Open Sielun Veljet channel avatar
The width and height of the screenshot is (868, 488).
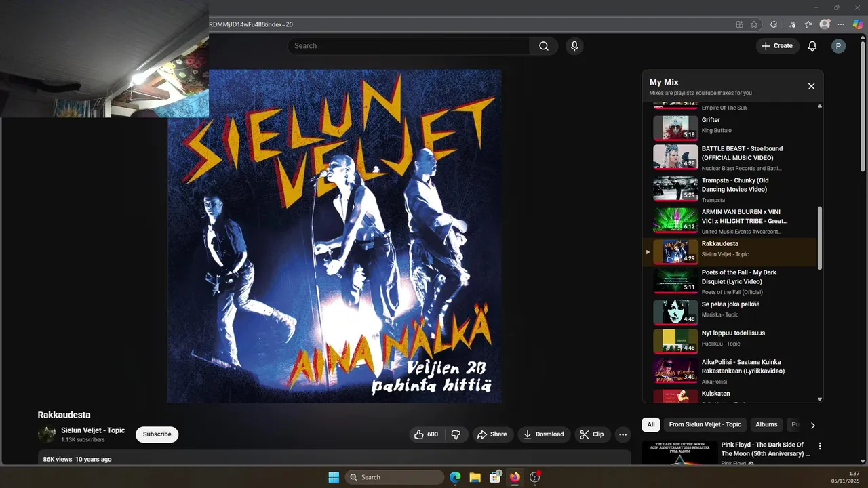pos(47,434)
